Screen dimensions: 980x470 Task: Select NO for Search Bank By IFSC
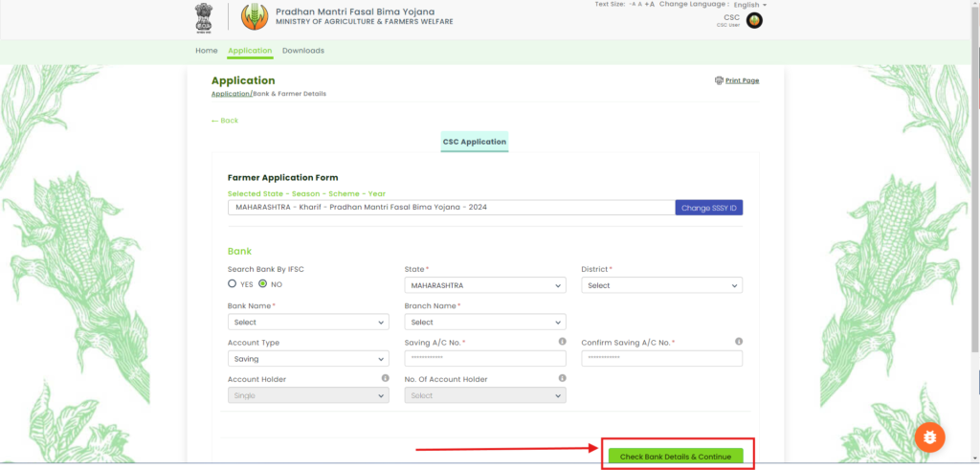click(x=262, y=284)
